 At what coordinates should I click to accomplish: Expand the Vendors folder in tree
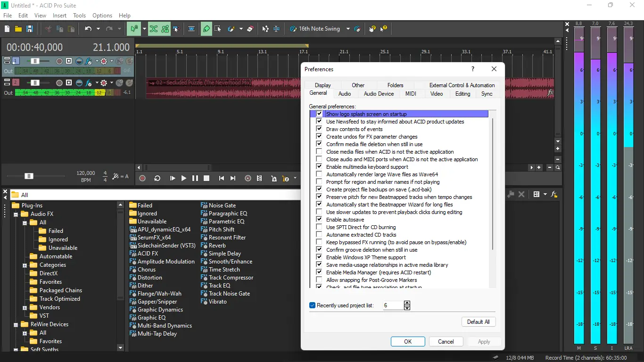point(25,308)
